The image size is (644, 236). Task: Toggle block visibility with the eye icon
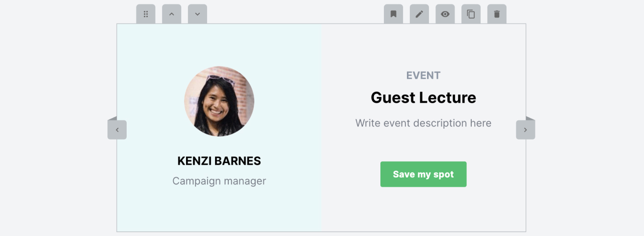(445, 14)
